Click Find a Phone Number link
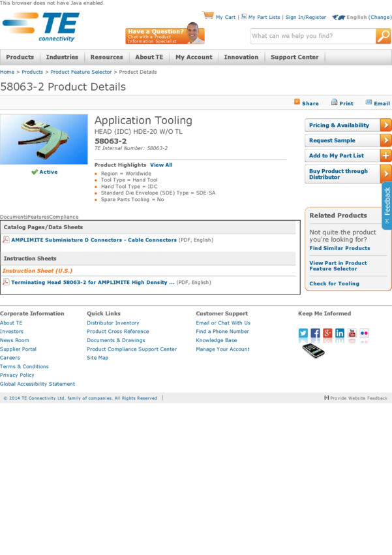 (x=222, y=331)
